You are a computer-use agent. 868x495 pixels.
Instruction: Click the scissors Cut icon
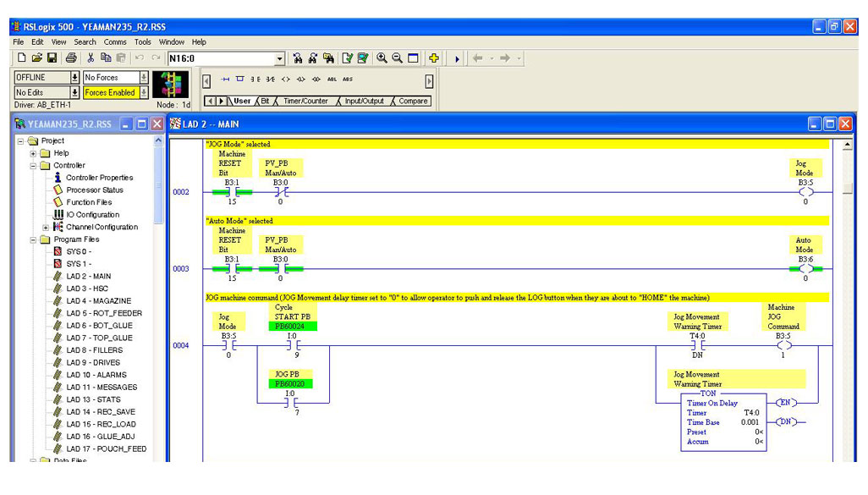pos(91,58)
